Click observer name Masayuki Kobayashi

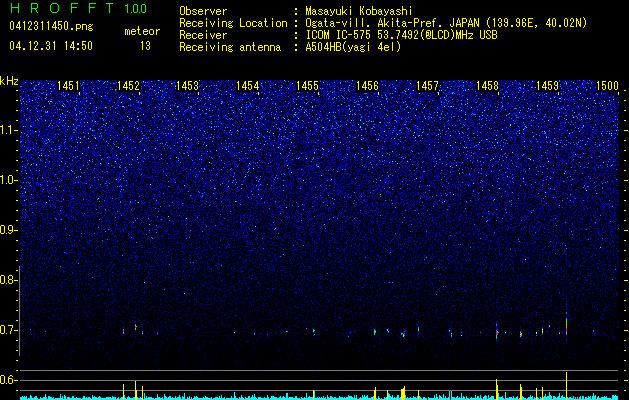pos(359,11)
